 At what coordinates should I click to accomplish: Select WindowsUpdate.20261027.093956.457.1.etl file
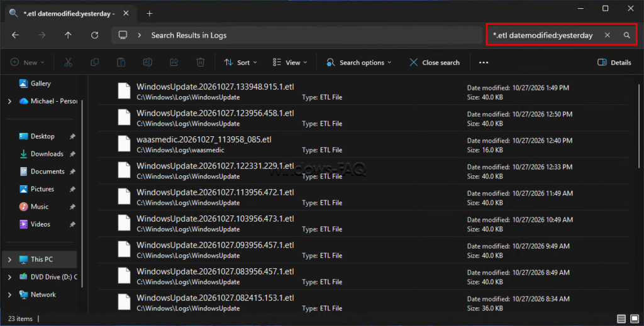pos(364,250)
